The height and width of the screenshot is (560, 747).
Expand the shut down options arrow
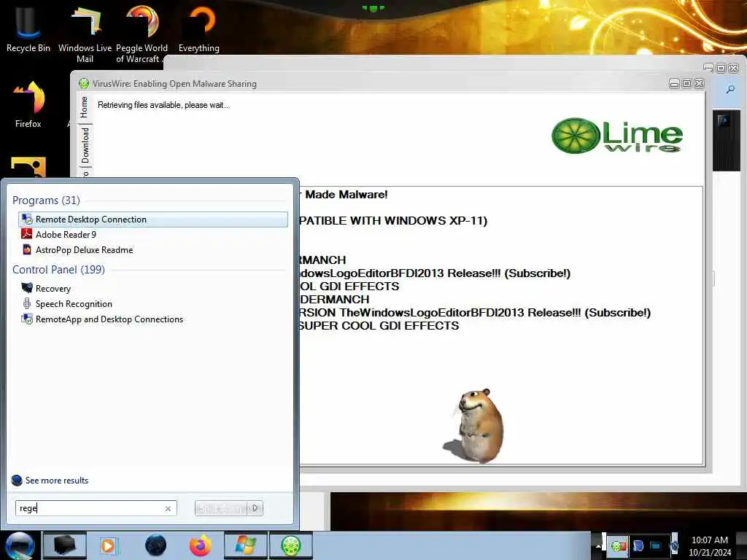(255, 508)
